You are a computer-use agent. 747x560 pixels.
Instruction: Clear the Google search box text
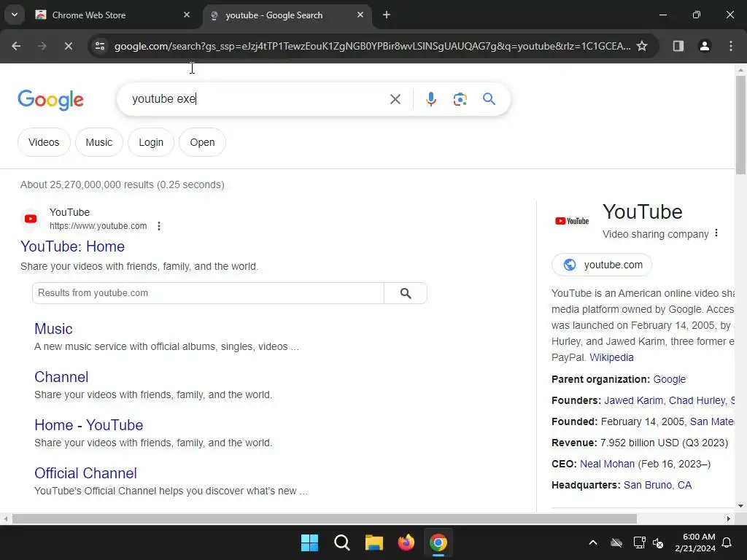click(x=395, y=99)
